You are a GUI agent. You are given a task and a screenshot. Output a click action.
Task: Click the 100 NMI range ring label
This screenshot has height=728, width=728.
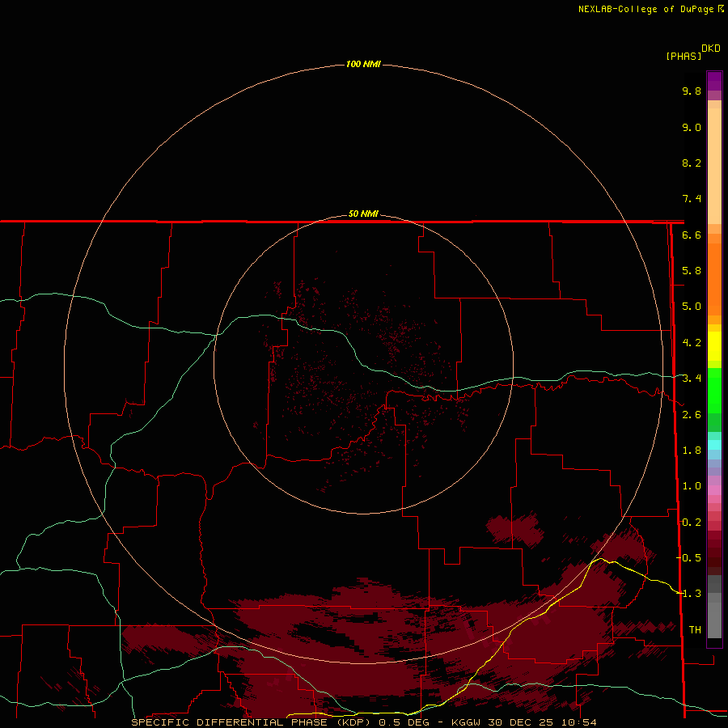(363, 64)
